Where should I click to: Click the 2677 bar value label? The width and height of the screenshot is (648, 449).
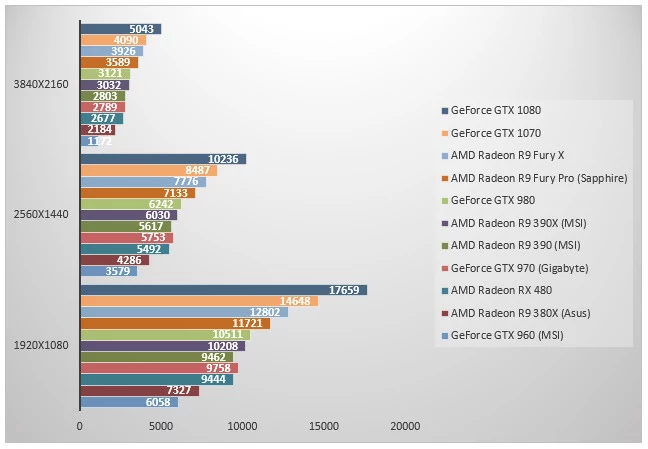click(x=103, y=119)
